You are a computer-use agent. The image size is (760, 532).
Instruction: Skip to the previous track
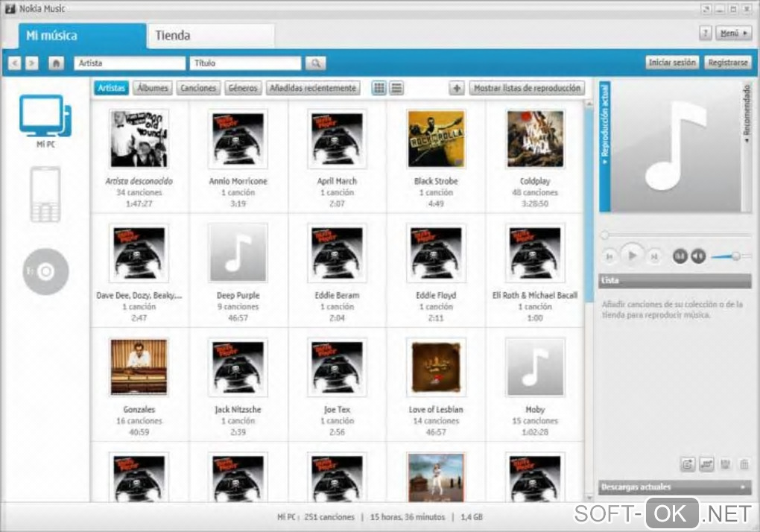609,256
